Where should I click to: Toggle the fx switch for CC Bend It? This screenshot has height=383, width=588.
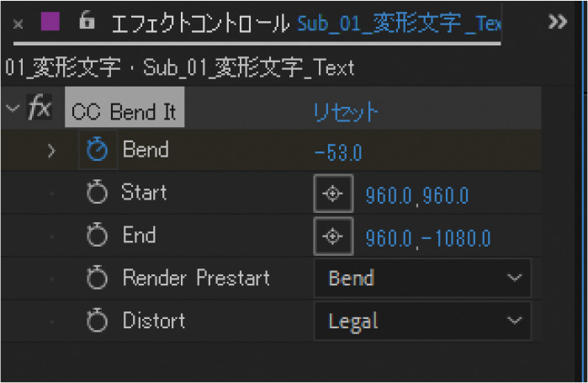pos(40,109)
